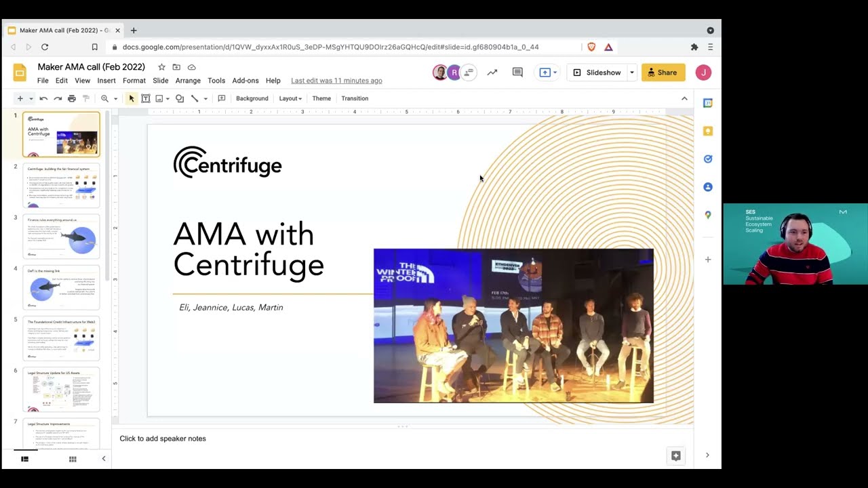868x488 pixels.
Task: Star the Maker AMA call presentation
Action: click(161, 67)
